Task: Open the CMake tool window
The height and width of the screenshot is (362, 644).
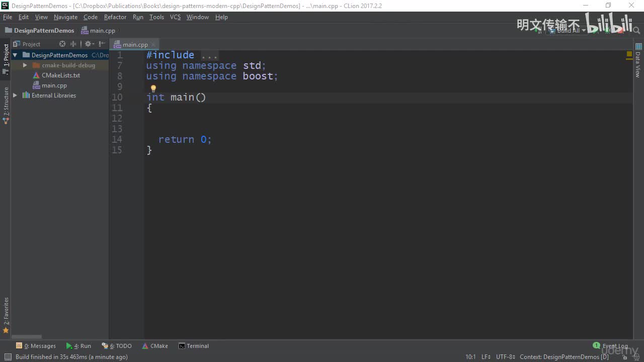Action: click(155, 346)
